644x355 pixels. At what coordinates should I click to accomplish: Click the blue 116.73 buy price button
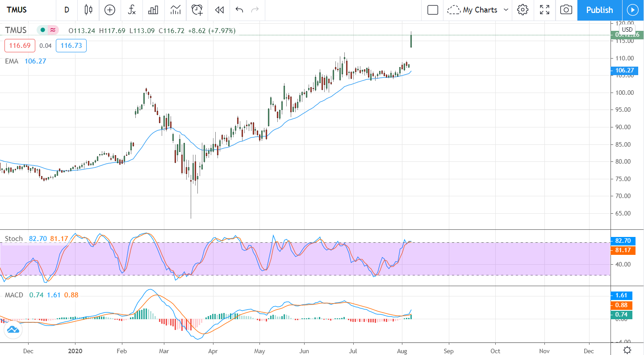(71, 46)
